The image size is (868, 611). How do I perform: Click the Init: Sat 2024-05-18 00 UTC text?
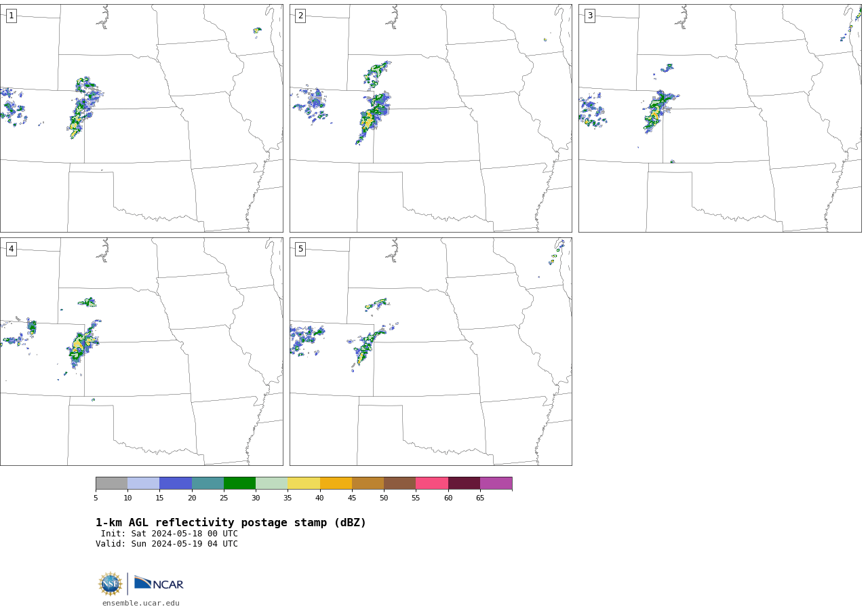169,534
